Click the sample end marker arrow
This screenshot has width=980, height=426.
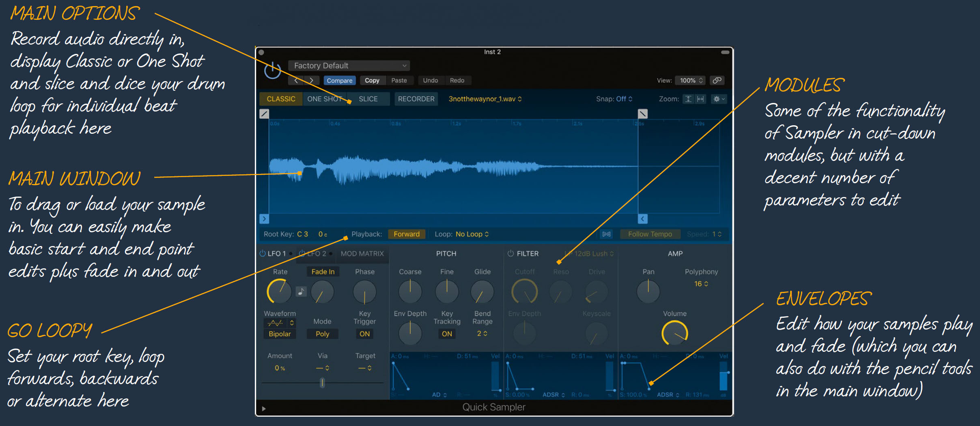tap(643, 219)
